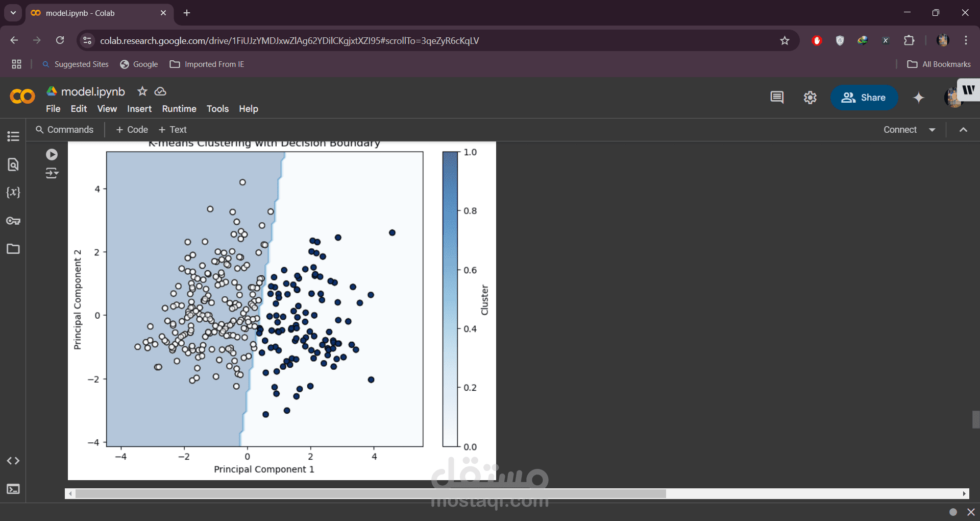Viewport: 980px width, 521px height.
Task: Reload the Colab page
Action: pos(60,40)
